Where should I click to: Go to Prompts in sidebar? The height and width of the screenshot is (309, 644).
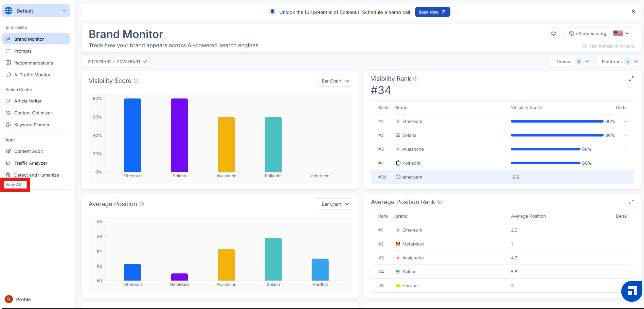(23, 51)
